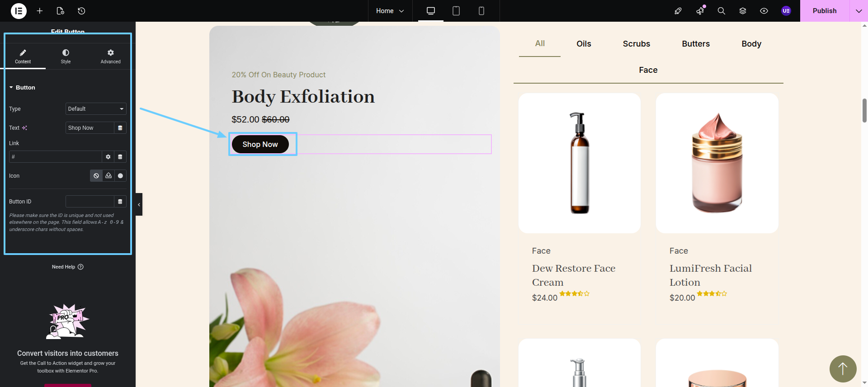Open the Type dropdown set to Default

pos(96,109)
